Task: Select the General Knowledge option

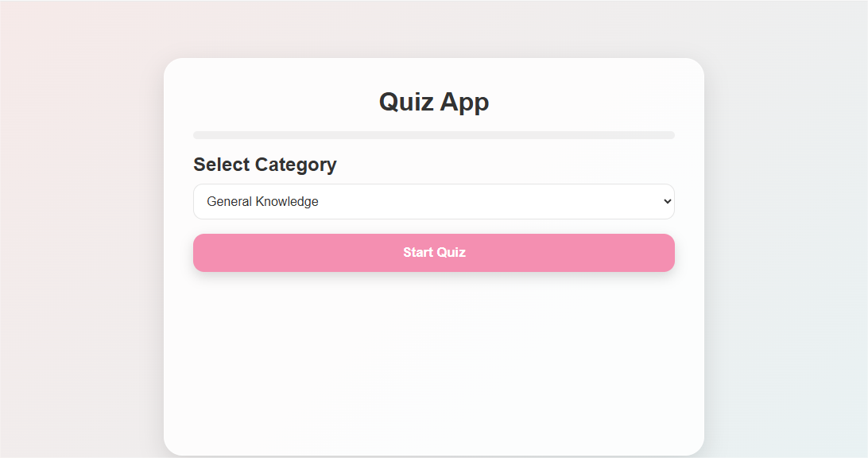Action: point(262,201)
